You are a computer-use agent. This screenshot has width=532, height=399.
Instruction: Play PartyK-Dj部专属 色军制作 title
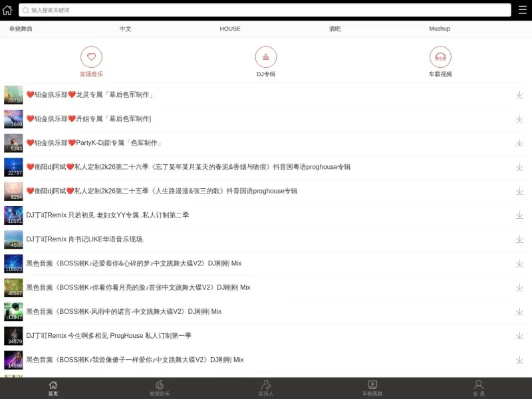(x=94, y=143)
